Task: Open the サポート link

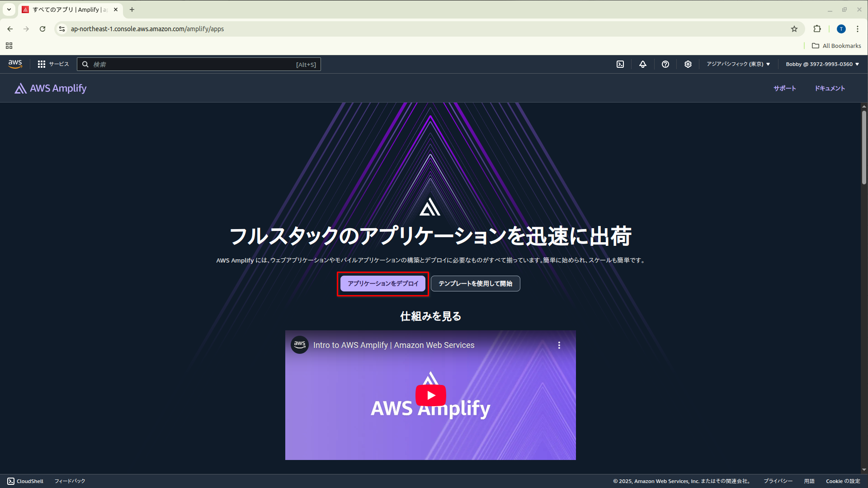Action: click(784, 89)
